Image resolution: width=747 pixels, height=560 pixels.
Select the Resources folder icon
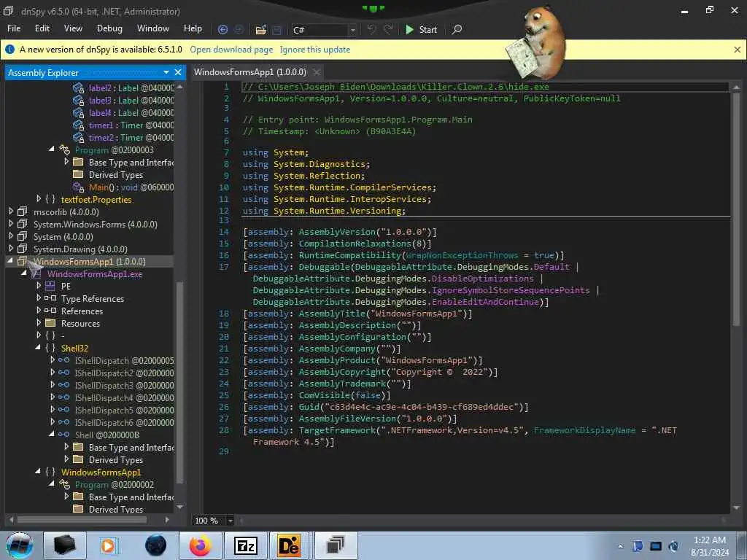coord(50,323)
